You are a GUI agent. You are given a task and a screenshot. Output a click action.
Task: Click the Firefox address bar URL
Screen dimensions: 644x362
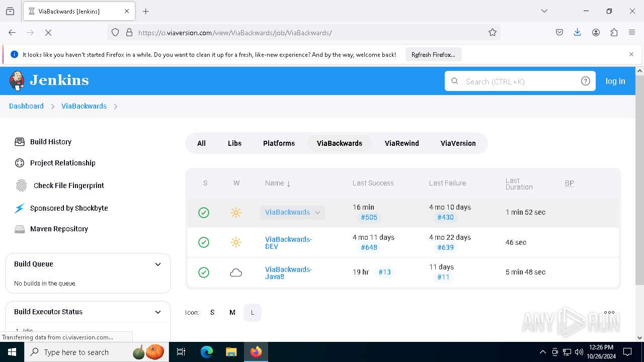click(235, 33)
